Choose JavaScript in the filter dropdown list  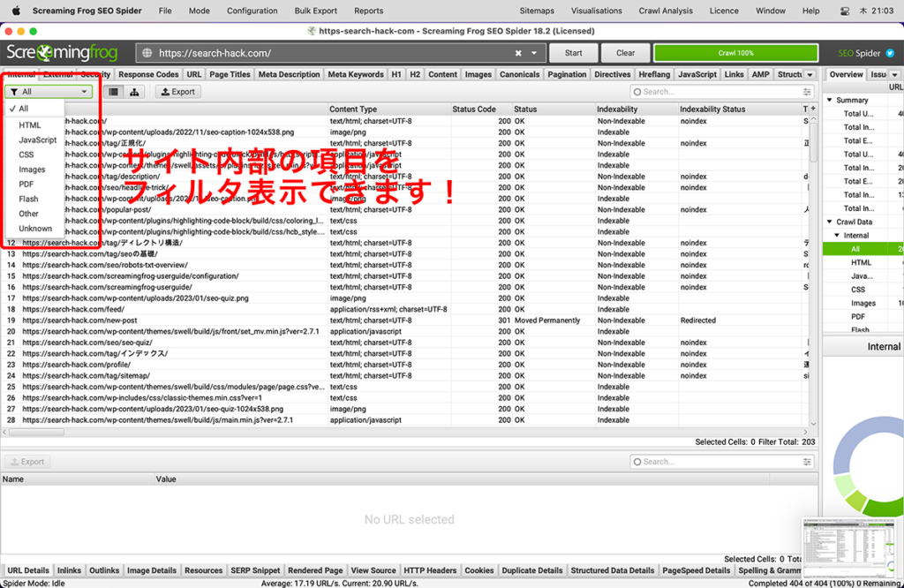(37, 140)
